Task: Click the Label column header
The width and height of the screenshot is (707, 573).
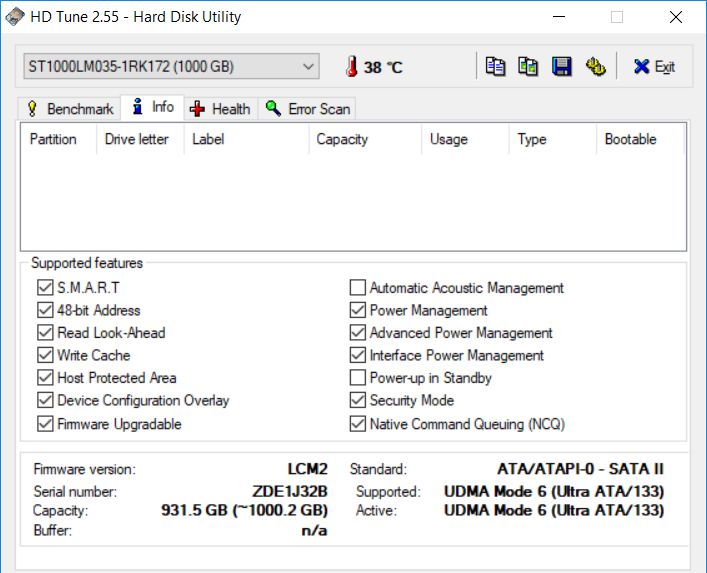Action: click(x=247, y=139)
